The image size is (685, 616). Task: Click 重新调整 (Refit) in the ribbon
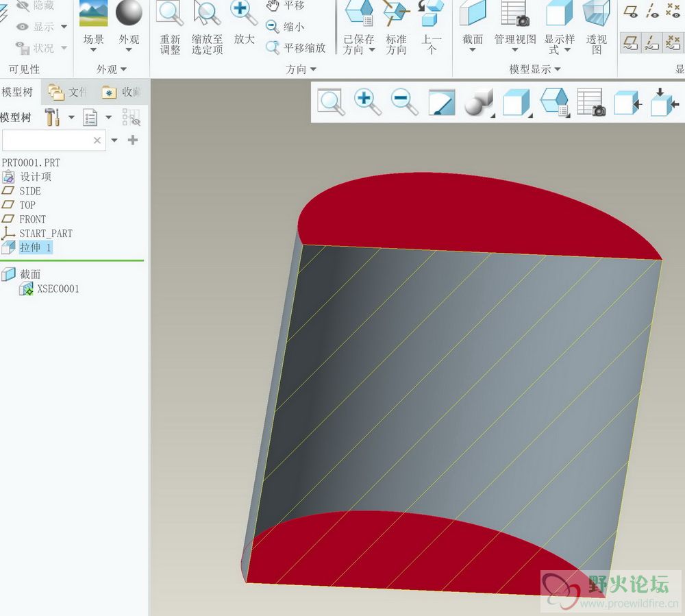pyautogui.click(x=170, y=28)
